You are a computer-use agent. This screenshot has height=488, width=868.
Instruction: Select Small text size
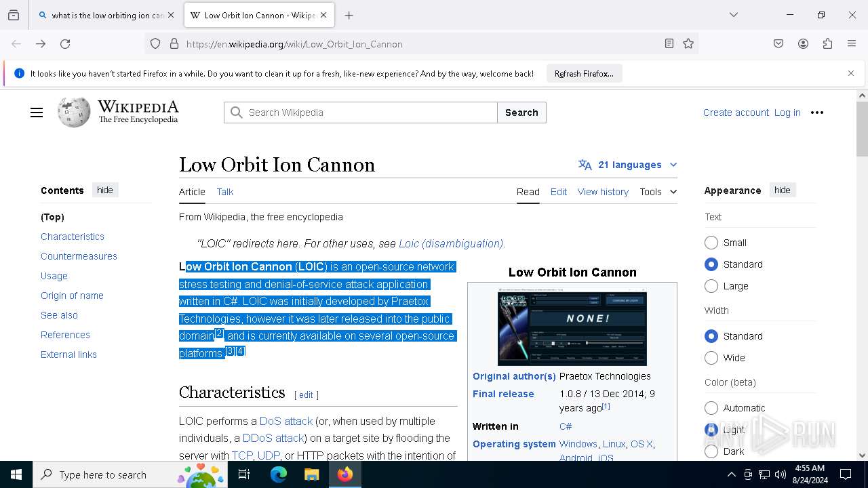point(711,243)
